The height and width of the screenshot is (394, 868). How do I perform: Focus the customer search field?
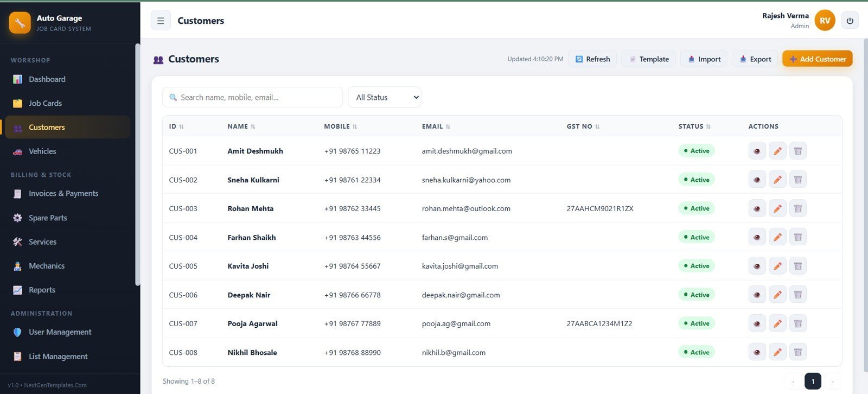point(252,97)
